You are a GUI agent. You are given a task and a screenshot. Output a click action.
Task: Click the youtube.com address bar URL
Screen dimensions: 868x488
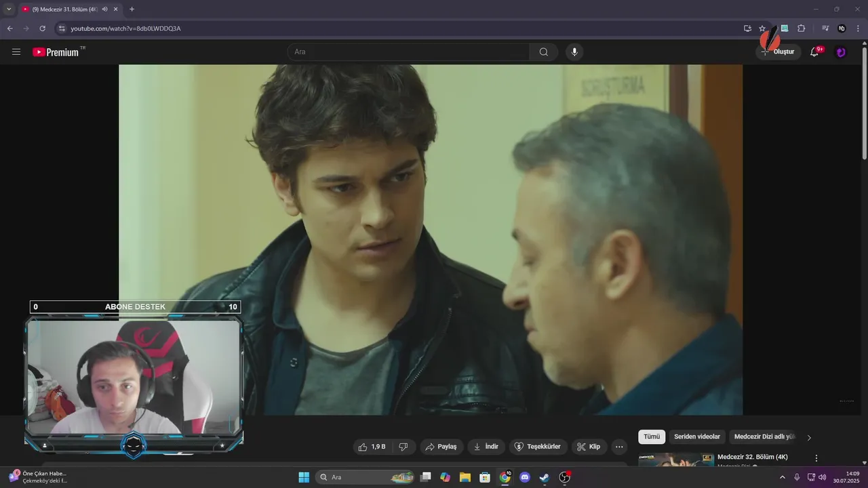(x=125, y=28)
